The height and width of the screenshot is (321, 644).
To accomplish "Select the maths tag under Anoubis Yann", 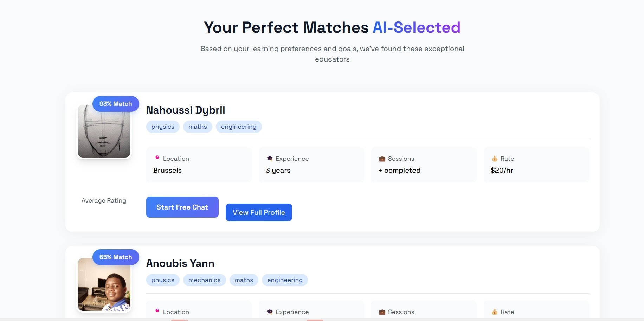I will point(244,280).
